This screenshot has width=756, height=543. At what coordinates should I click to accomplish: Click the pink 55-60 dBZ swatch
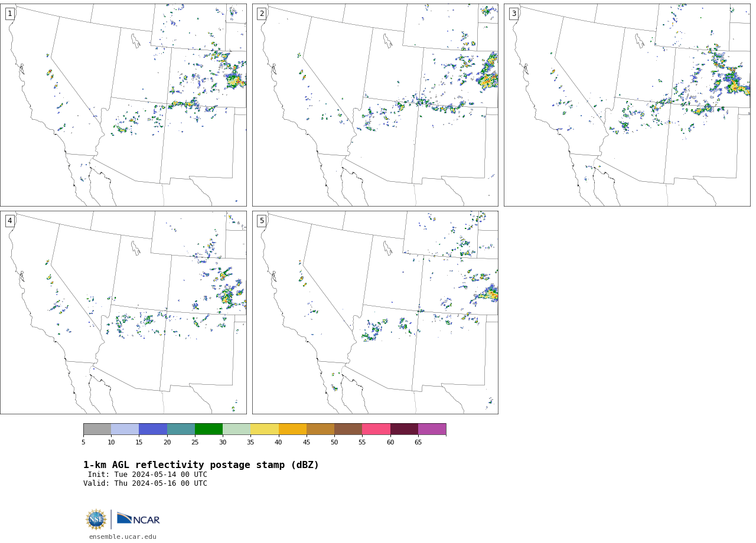pyautogui.click(x=376, y=429)
